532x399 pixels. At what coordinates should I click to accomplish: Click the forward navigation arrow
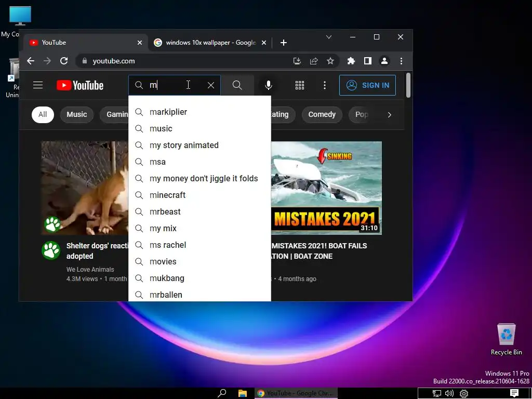click(x=47, y=61)
